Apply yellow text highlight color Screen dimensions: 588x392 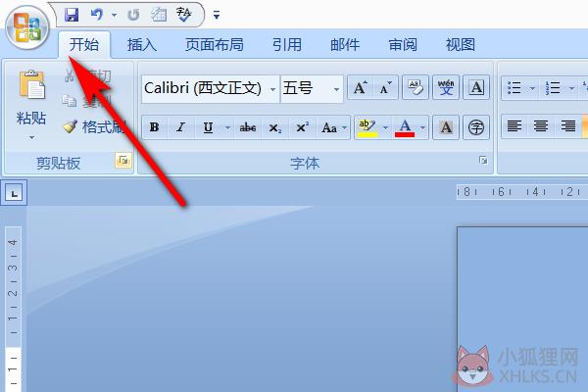coord(367,127)
